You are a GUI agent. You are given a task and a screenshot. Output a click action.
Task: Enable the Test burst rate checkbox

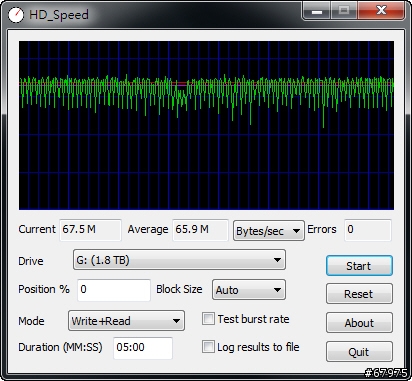pyautogui.click(x=208, y=319)
